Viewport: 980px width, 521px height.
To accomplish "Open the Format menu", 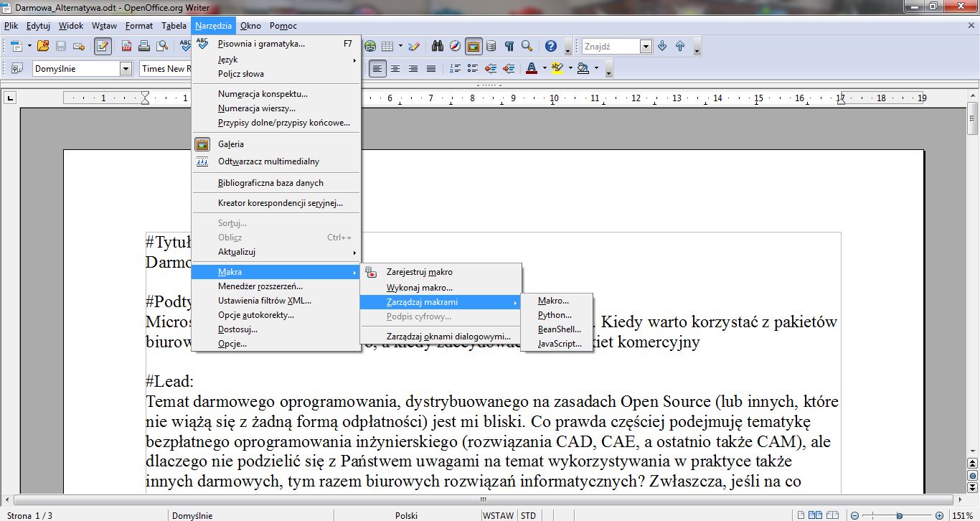I will pyautogui.click(x=138, y=26).
